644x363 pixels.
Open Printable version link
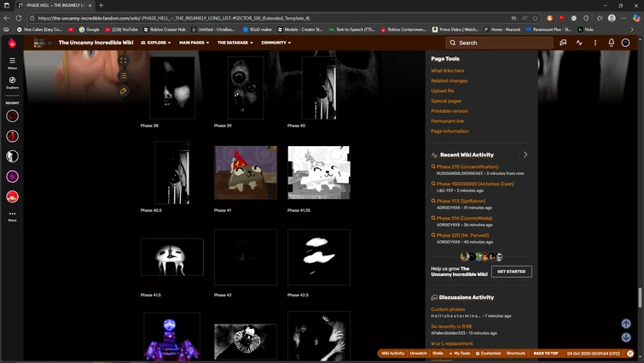[450, 111]
